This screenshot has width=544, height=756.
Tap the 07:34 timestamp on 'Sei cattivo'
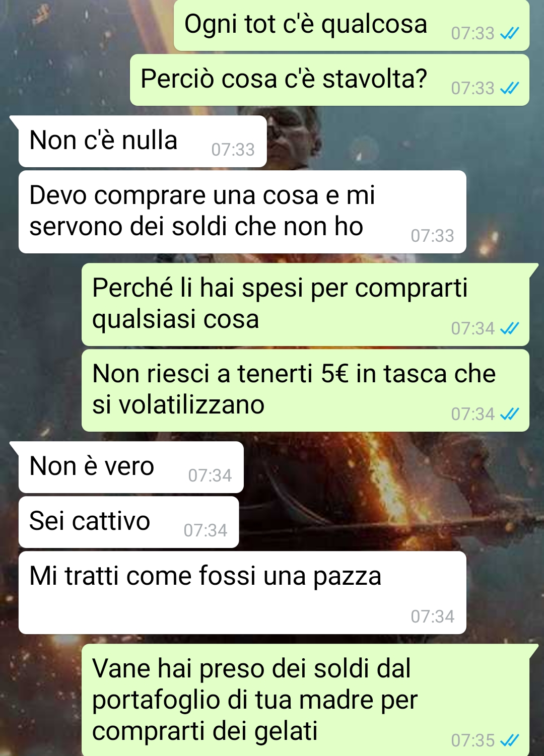coord(206,531)
